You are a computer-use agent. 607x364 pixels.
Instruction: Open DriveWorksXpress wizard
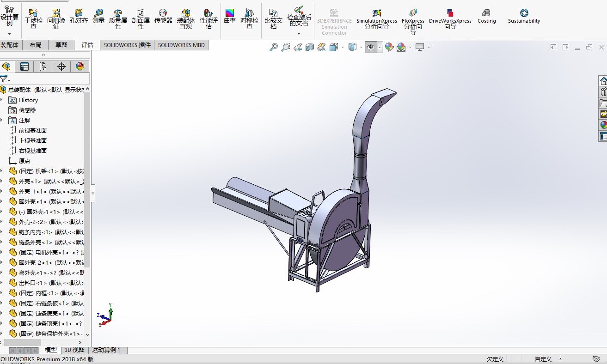(x=450, y=19)
